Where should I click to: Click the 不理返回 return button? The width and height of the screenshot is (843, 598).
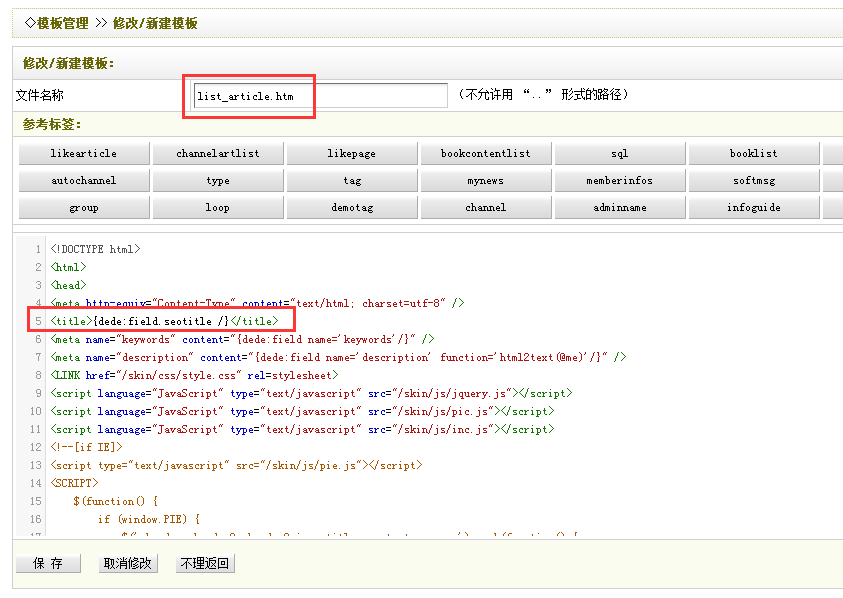(x=205, y=563)
